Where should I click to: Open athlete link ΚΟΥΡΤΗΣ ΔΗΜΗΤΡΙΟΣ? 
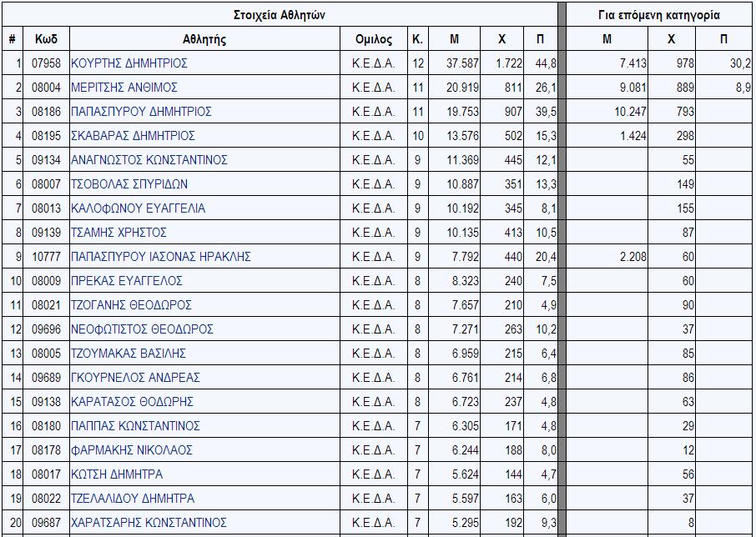129,63
